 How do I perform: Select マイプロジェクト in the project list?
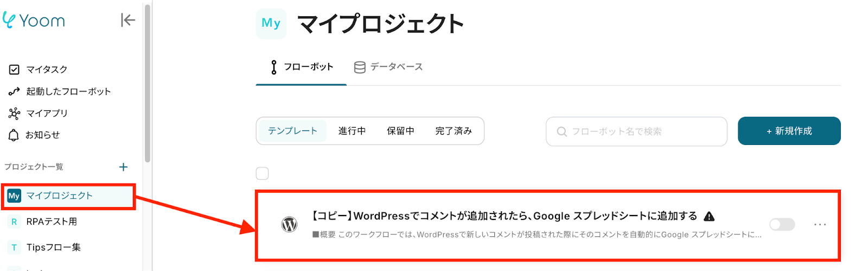[68, 196]
